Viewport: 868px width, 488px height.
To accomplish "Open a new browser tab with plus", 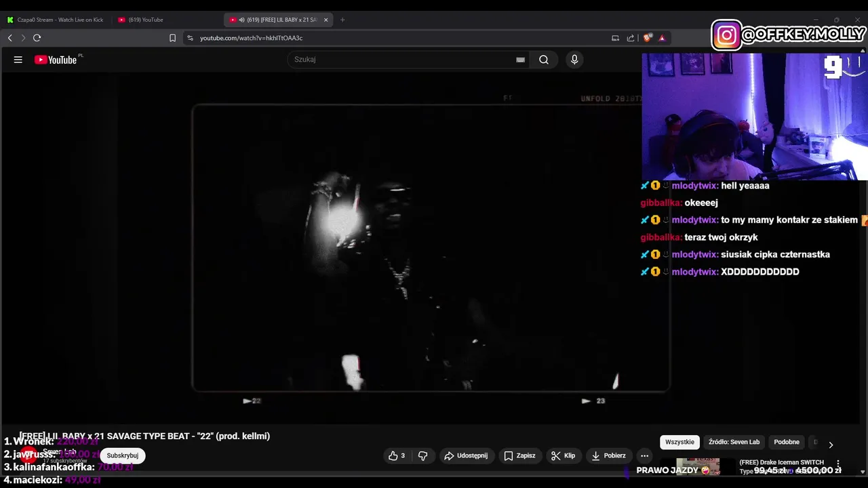I will tap(342, 20).
